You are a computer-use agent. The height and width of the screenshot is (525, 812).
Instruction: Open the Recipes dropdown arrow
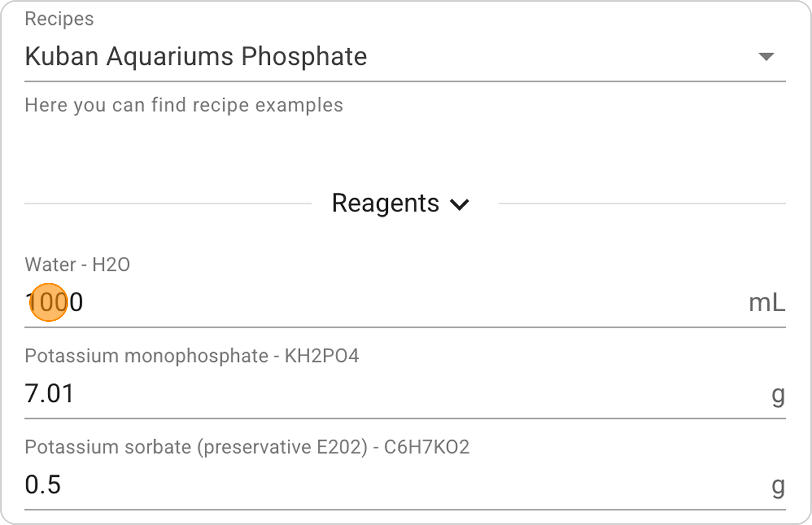tap(766, 56)
